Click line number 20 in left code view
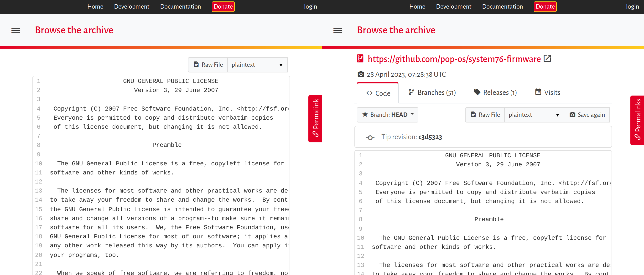The image size is (644, 275). coord(38,255)
